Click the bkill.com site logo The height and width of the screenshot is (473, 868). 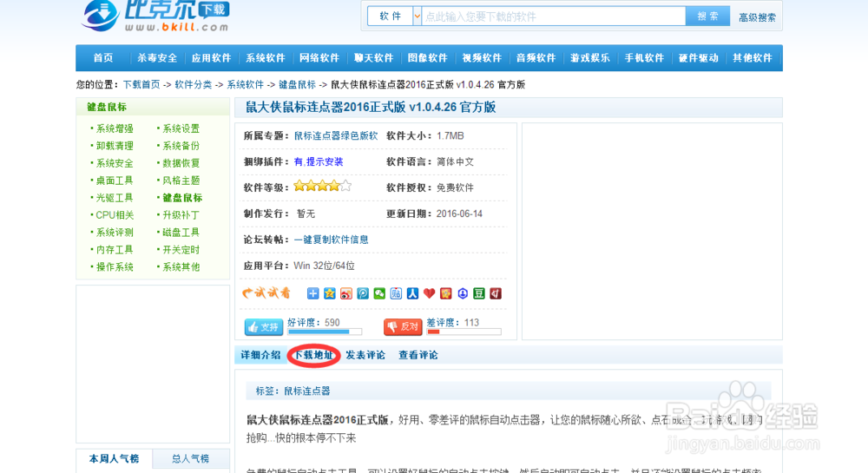click(155, 16)
